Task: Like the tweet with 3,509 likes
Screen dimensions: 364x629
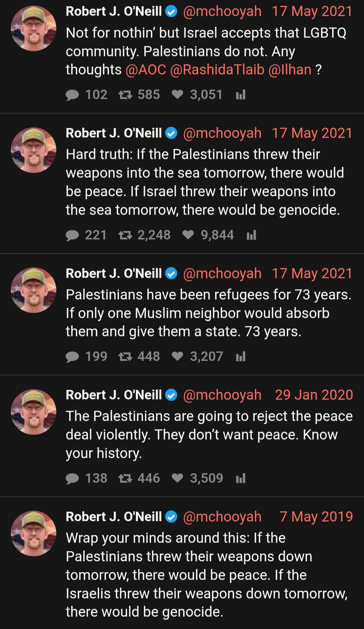Action: pos(177,478)
